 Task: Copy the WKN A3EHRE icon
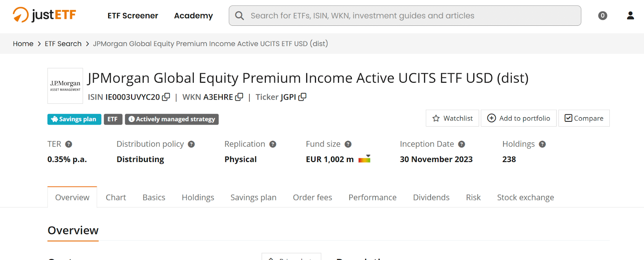[x=239, y=97]
